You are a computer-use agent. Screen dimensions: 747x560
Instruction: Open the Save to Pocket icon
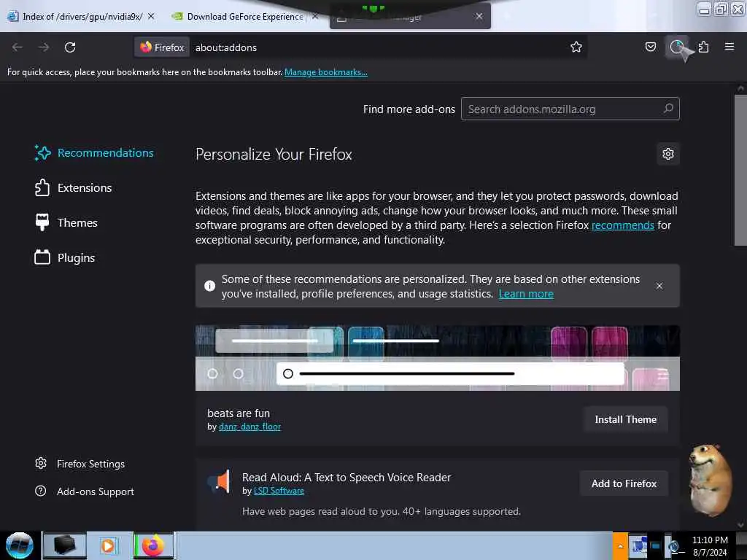click(650, 47)
